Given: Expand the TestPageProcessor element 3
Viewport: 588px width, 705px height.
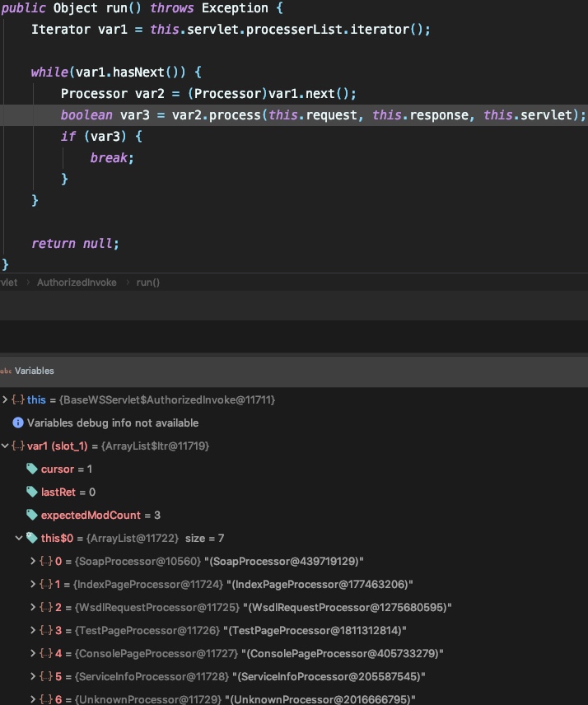Looking at the screenshot, I should coord(33,630).
